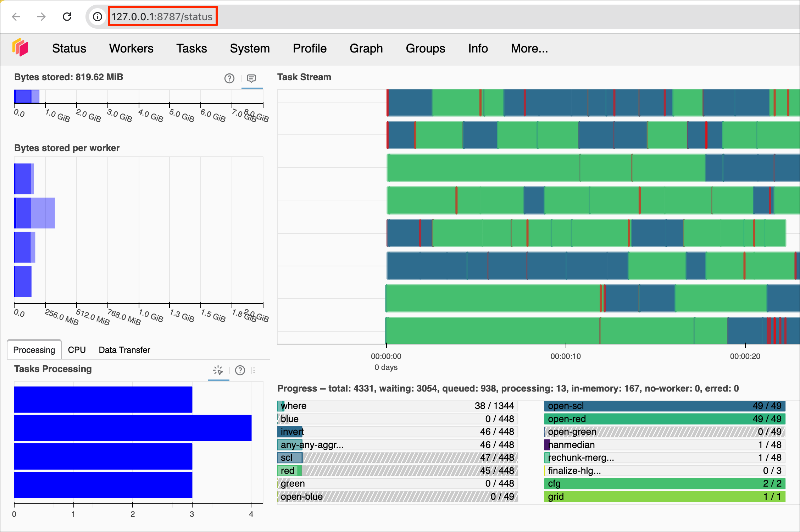Viewport: 800px width, 532px height.
Task: Click the help icon in Tasks Processing
Action: (240, 370)
